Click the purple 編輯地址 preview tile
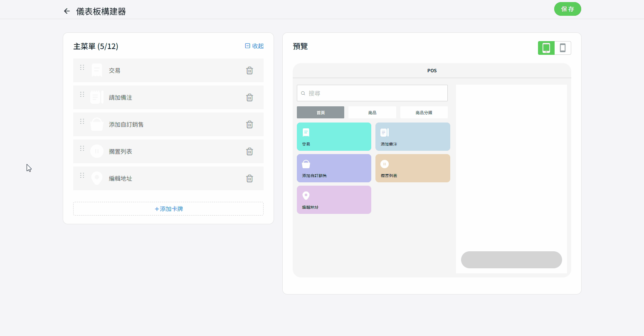644x336 pixels. (x=334, y=200)
